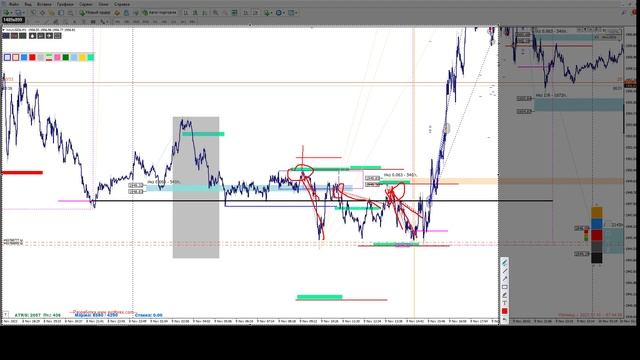The height and width of the screenshot is (360, 640).
Task: Select the M1 timeframe button
Action: click(x=118, y=22)
